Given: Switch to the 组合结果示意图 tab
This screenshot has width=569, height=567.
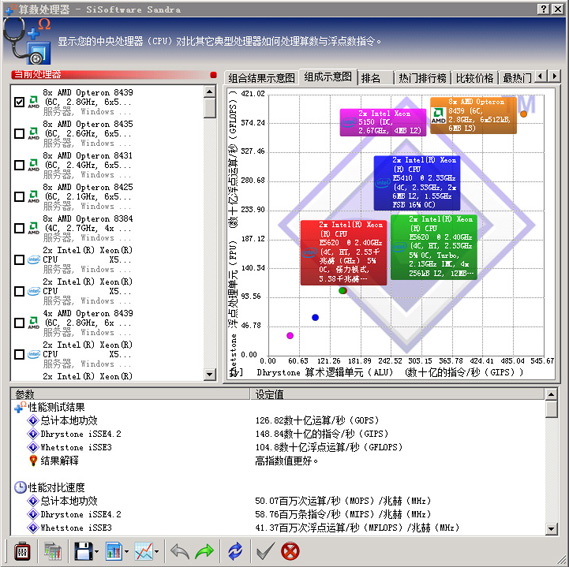Looking at the screenshot, I should (261, 78).
